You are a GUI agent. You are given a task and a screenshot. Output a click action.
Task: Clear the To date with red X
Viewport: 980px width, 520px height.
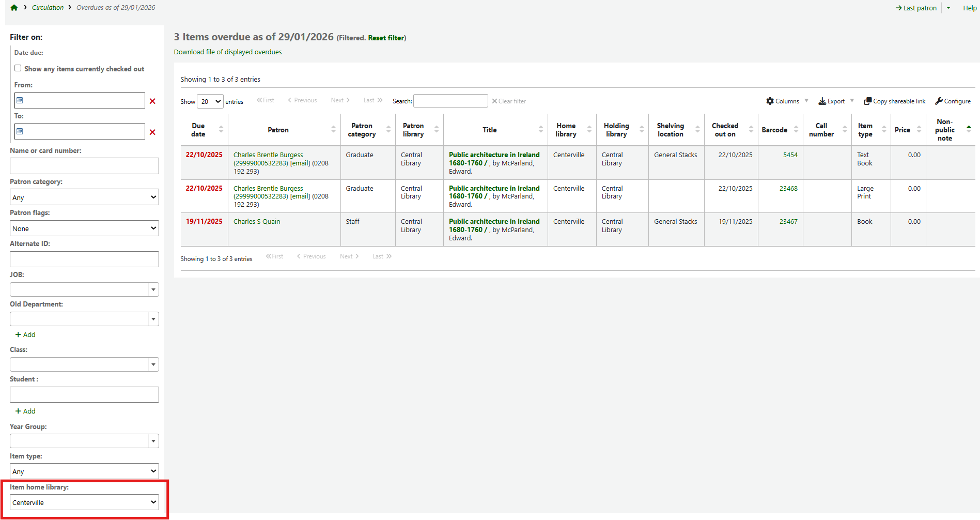tap(152, 132)
